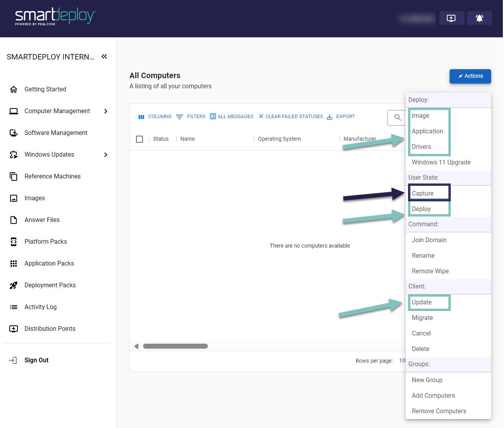Open the Actions dropdown button

tap(470, 76)
